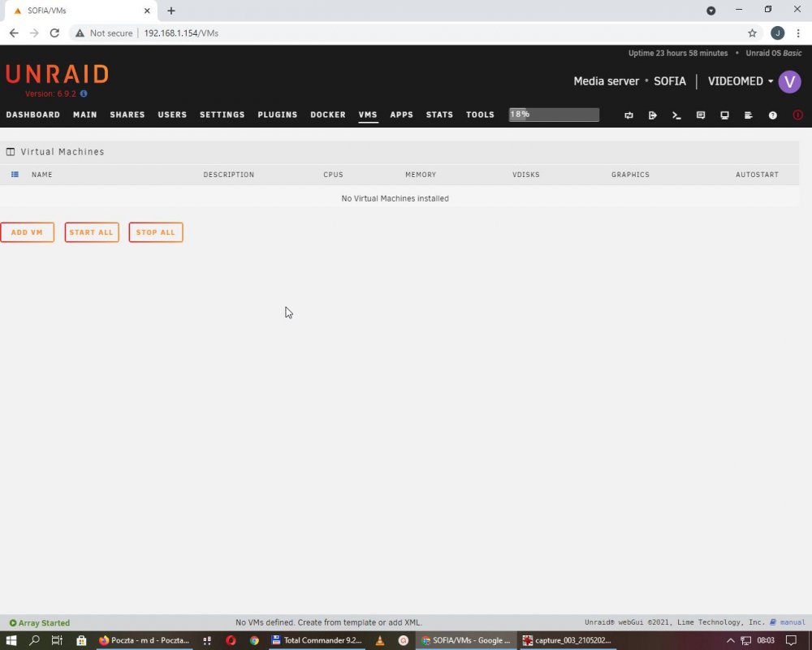This screenshot has height=650, width=812.
Task: Click the Virtual Machines panel icon
Action: (x=11, y=152)
